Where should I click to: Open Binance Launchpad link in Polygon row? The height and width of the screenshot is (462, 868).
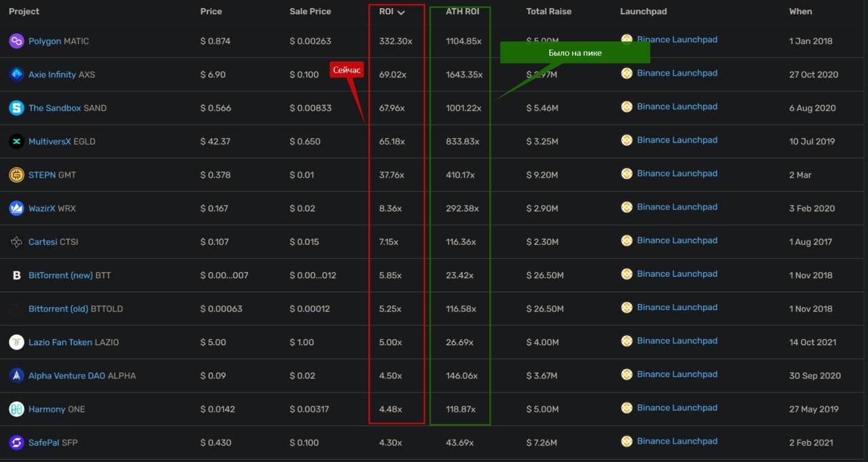[x=677, y=40]
